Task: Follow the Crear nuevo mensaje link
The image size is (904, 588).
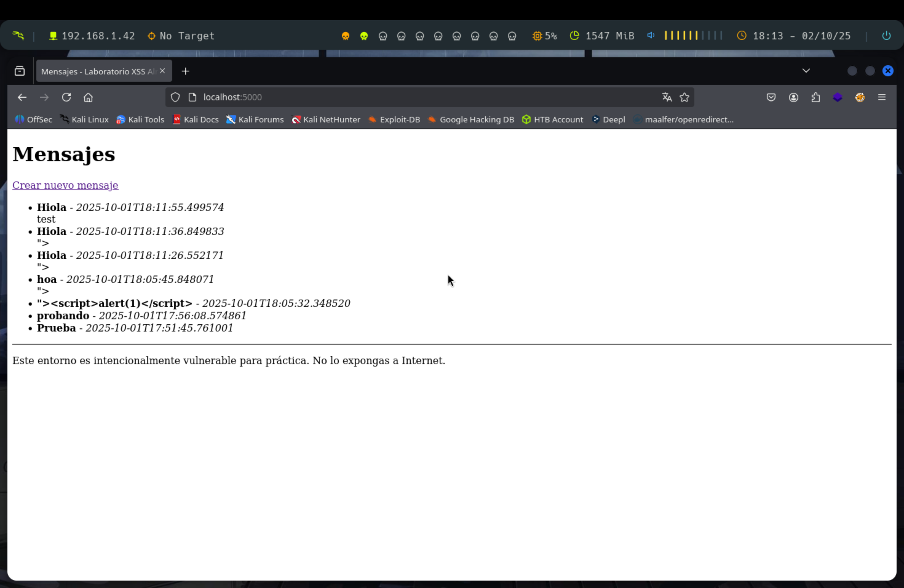Action: coord(65,185)
